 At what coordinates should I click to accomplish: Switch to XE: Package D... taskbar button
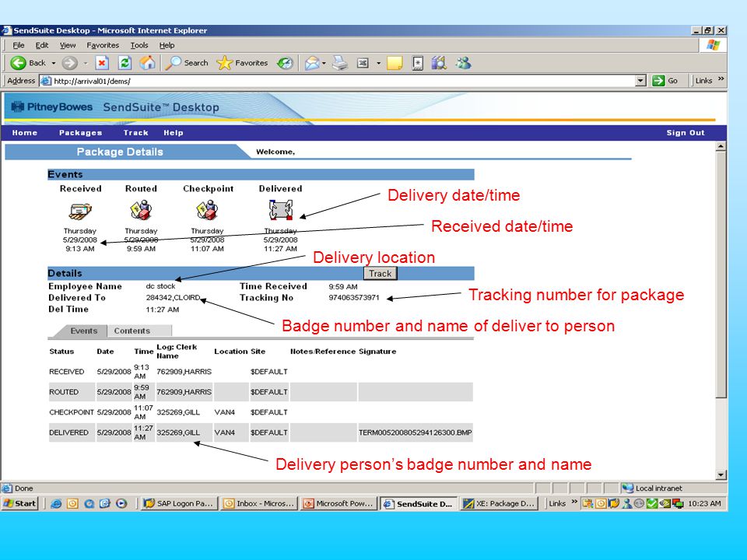(x=499, y=503)
